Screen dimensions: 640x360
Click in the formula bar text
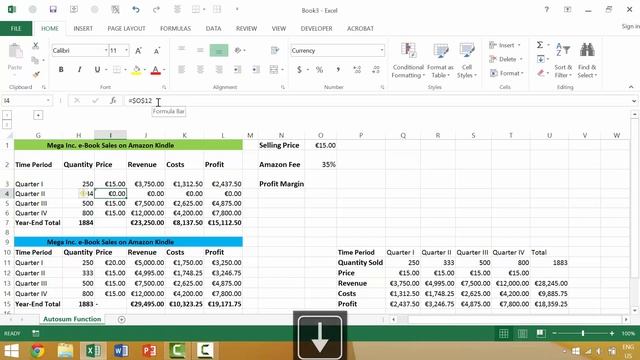point(140,100)
